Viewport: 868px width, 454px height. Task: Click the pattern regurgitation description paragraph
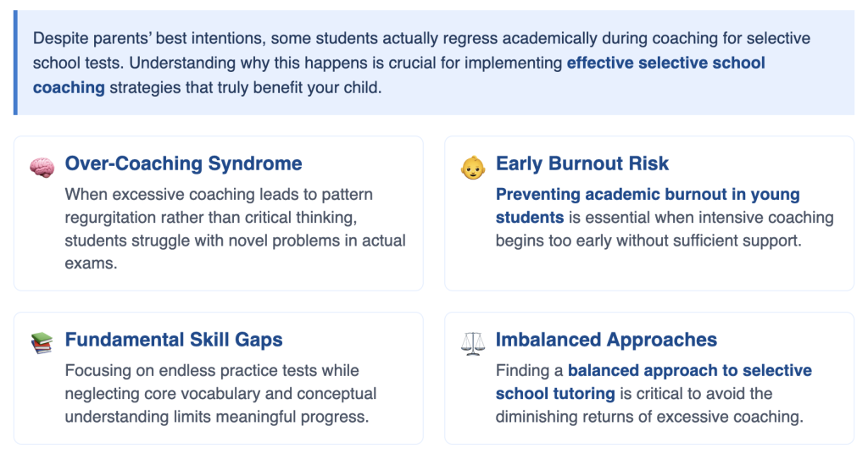(x=236, y=229)
